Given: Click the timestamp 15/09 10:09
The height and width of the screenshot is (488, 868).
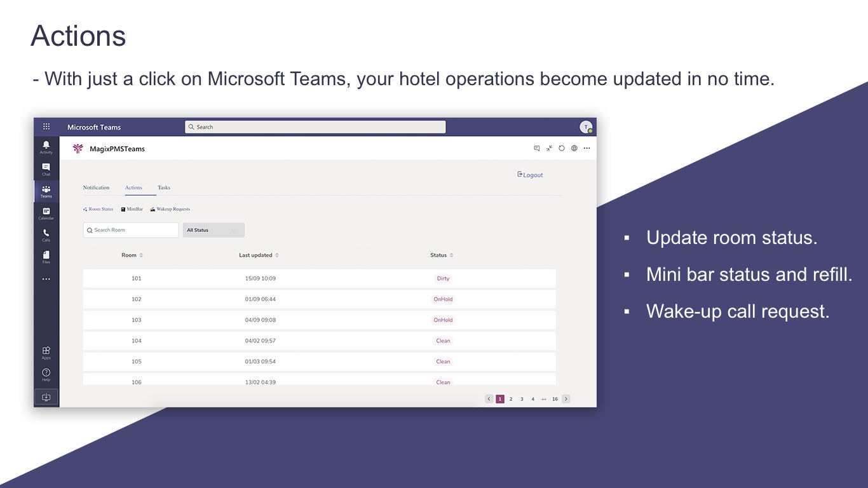Looking at the screenshot, I should [261, 278].
